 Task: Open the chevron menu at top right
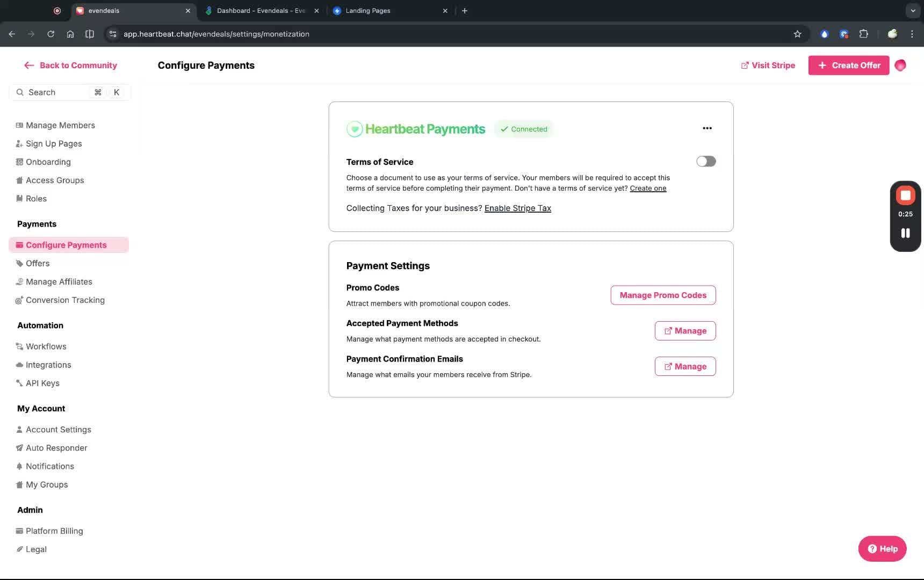click(912, 10)
